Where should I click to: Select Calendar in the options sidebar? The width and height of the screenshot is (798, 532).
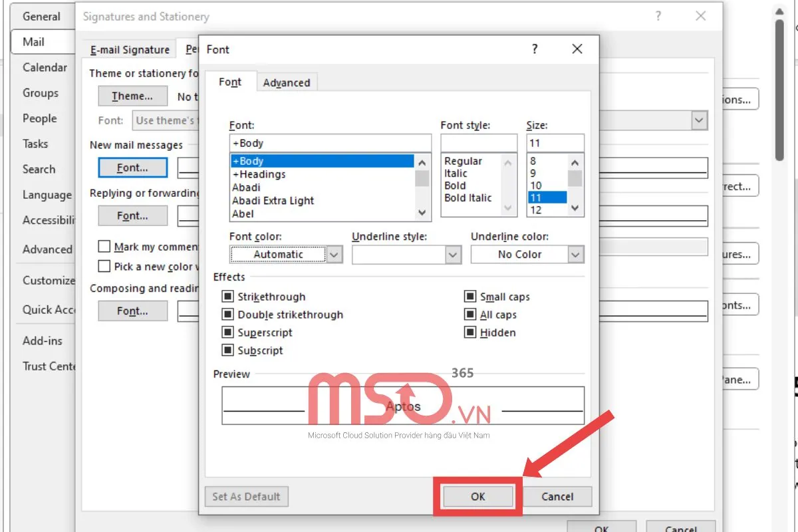[x=45, y=67]
